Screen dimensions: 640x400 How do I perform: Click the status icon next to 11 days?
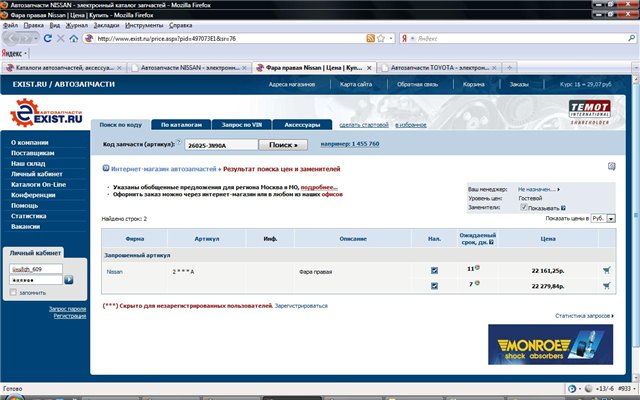[x=477, y=268]
